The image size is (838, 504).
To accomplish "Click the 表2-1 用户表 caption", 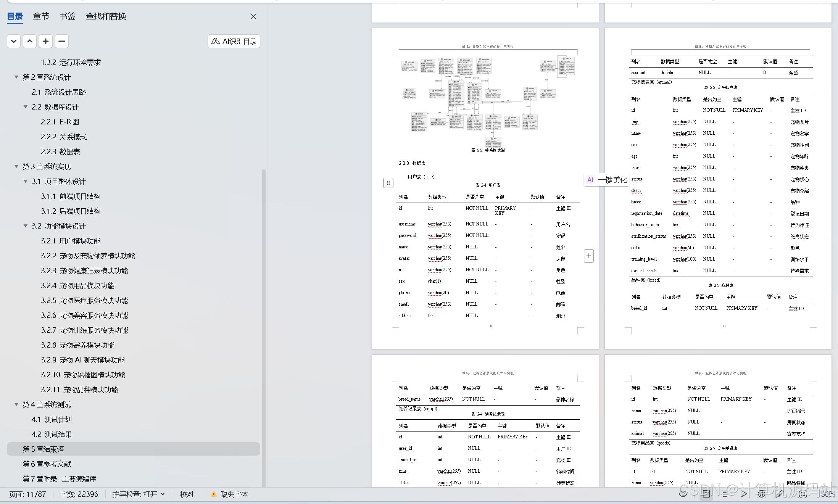I will pos(488,185).
